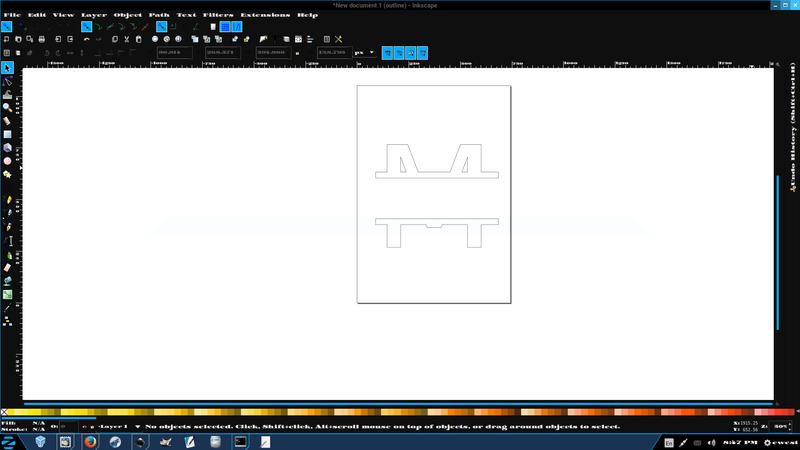This screenshot has height=450, width=800.
Task: Pick the red swatch at palette end
Action: tap(791, 412)
